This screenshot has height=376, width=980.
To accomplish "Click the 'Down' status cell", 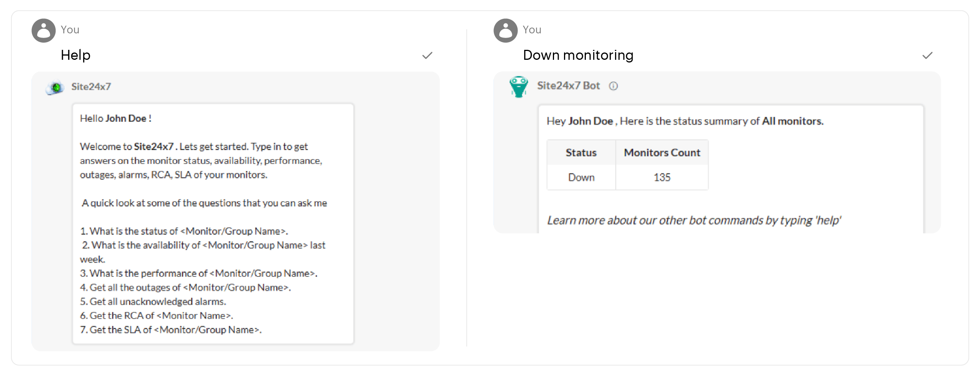I will (581, 177).
